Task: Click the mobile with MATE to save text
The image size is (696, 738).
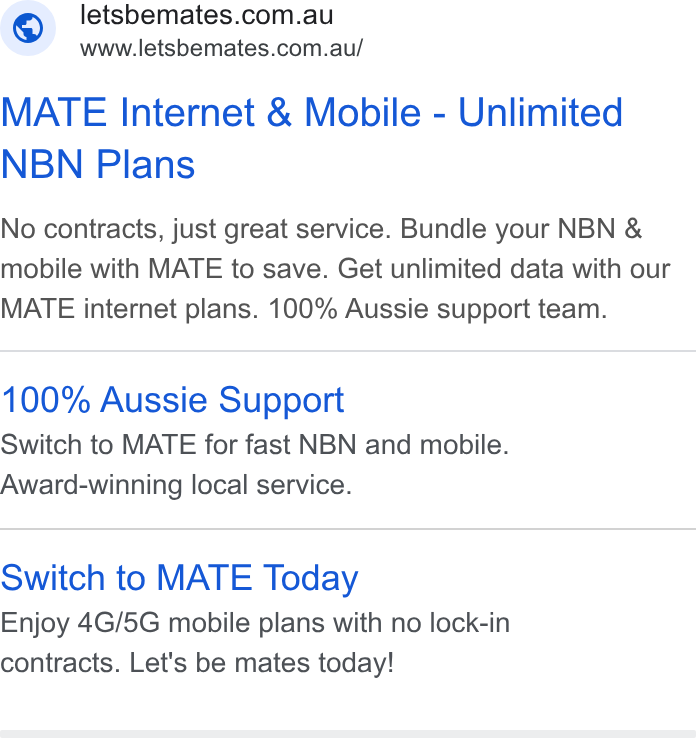Action: [164, 269]
